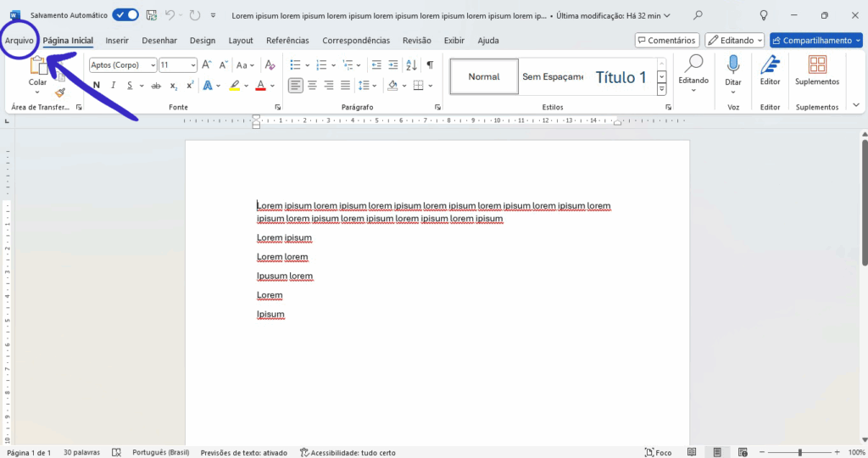
Task: Click the Format Painter brush icon
Action: coord(60,92)
